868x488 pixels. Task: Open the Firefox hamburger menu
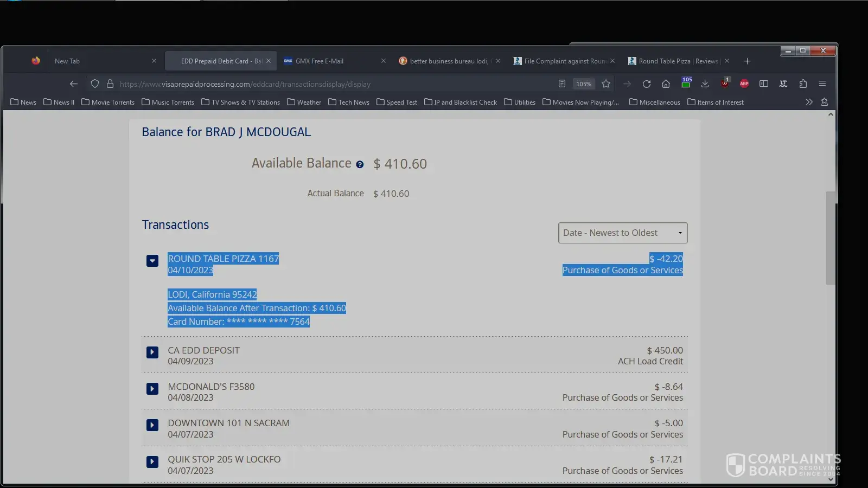[822, 84]
